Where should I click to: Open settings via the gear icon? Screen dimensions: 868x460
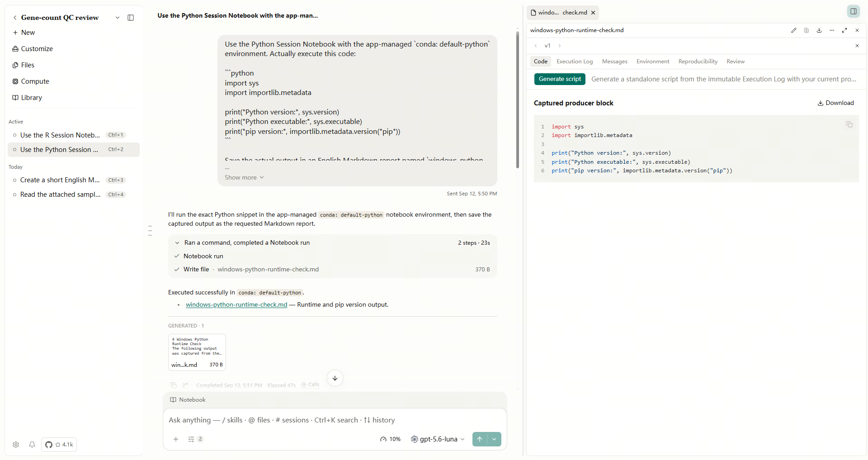16,445
